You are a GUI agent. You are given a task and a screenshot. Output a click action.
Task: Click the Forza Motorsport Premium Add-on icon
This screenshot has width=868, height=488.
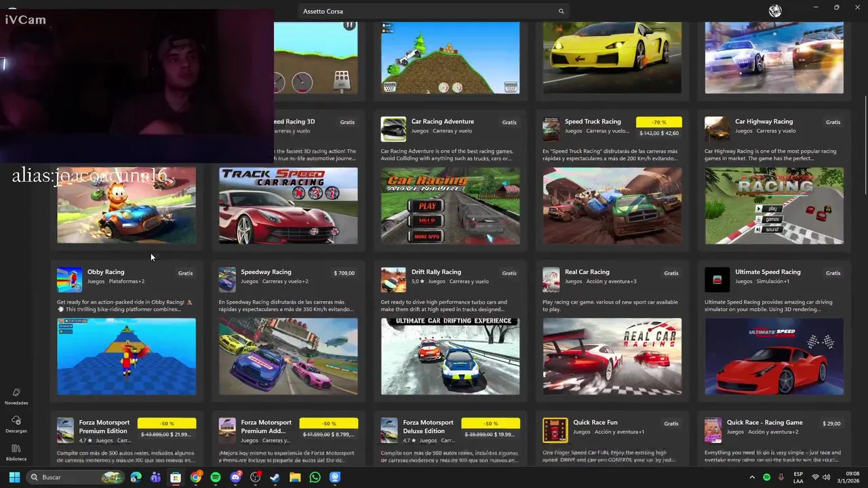click(227, 430)
